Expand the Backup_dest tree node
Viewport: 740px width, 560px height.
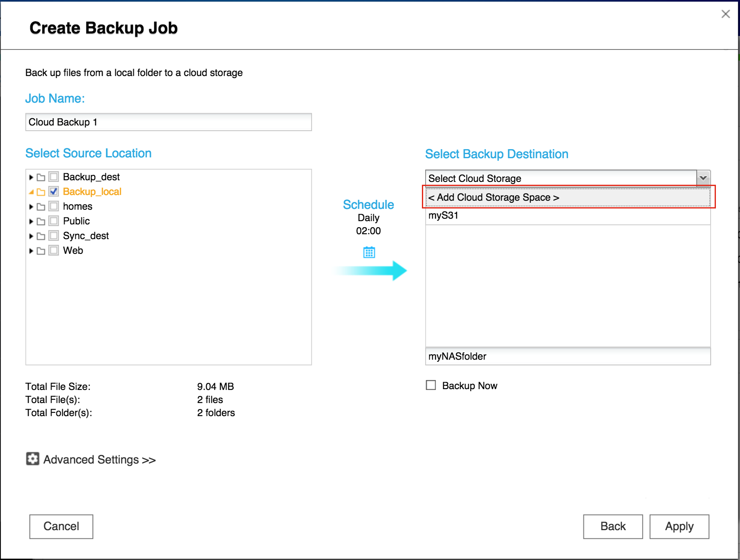tap(31, 177)
